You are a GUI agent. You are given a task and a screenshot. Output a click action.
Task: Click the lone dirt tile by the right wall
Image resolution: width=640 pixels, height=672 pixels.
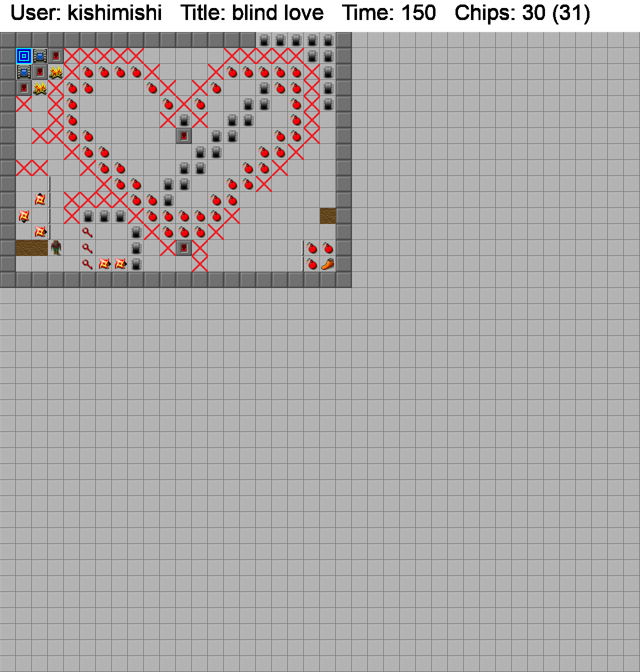328,216
